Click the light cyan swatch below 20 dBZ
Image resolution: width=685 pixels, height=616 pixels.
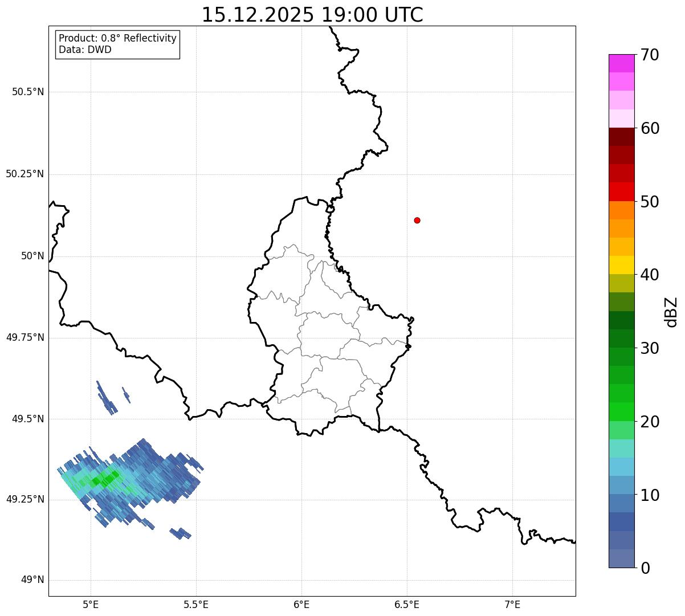[x=621, y=448]
